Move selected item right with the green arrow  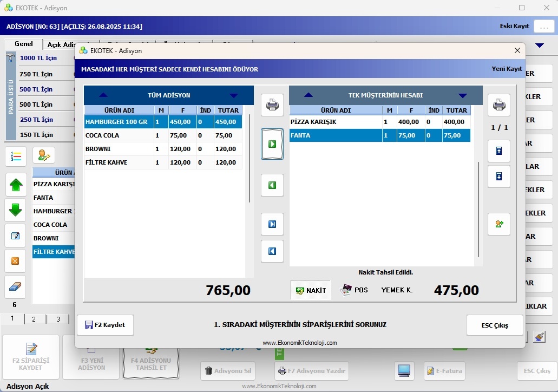pos(272,144)
